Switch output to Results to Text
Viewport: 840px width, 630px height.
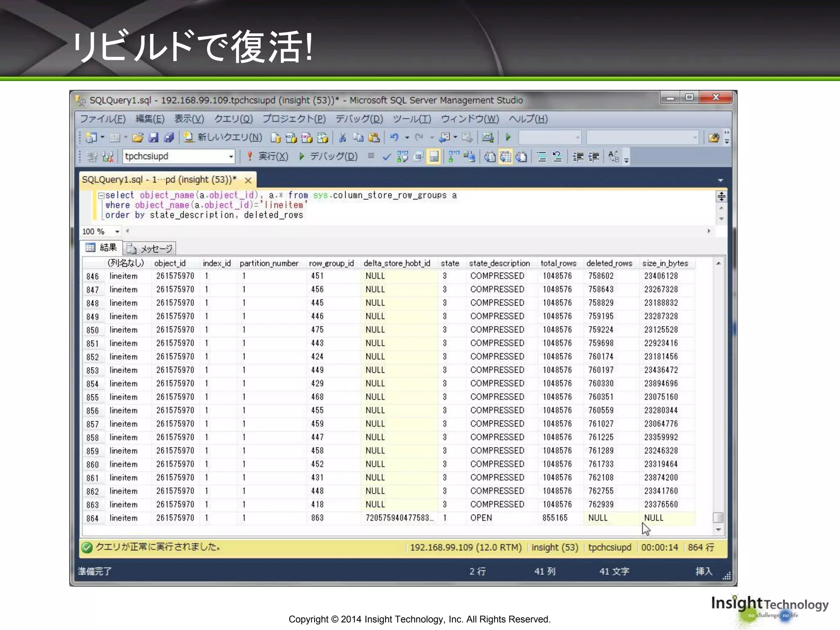click(490, 157)
